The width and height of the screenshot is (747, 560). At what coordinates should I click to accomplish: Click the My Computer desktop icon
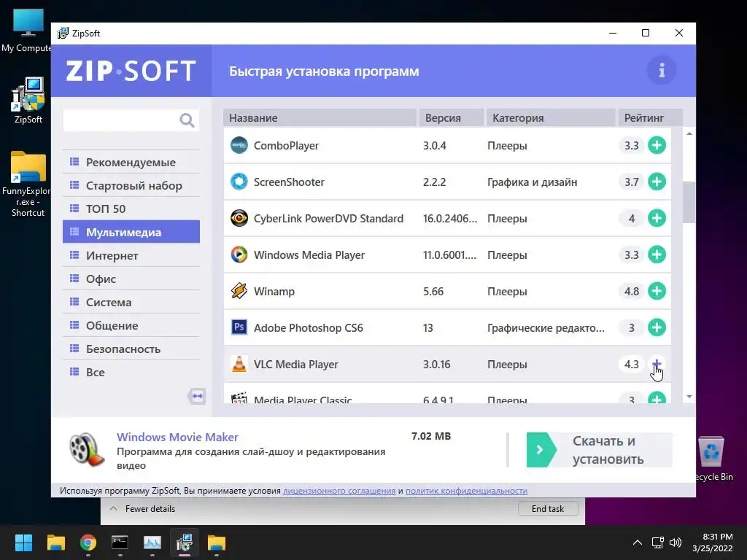point(27,30)
